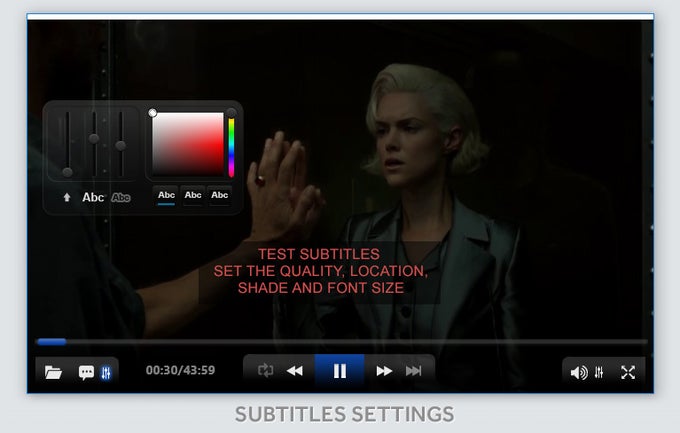Viewport: 680px width, 433px height.
Task: Click the TEST SUBTITLES preview text
Action: point(319,254)
